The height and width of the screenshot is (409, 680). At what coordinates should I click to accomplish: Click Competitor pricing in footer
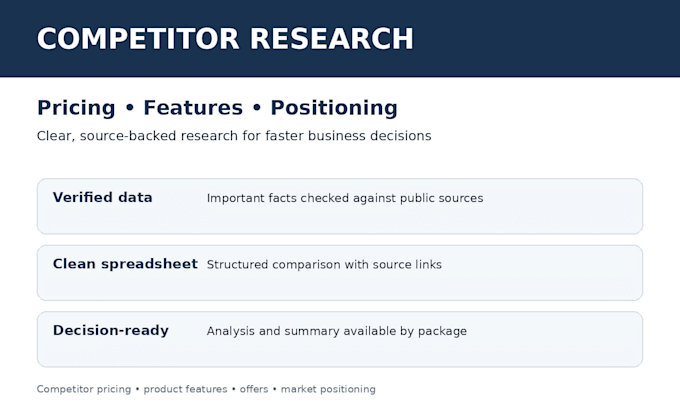[x=84, y=389]
